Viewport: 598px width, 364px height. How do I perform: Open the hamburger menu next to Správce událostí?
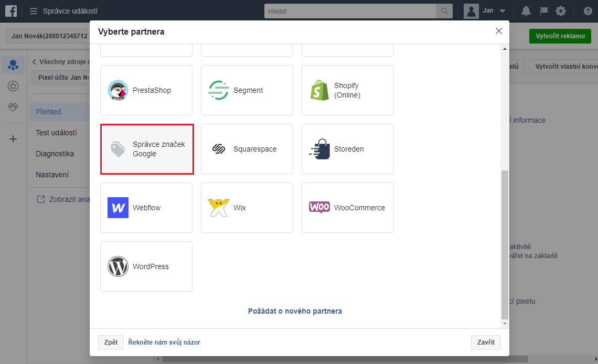34,11
